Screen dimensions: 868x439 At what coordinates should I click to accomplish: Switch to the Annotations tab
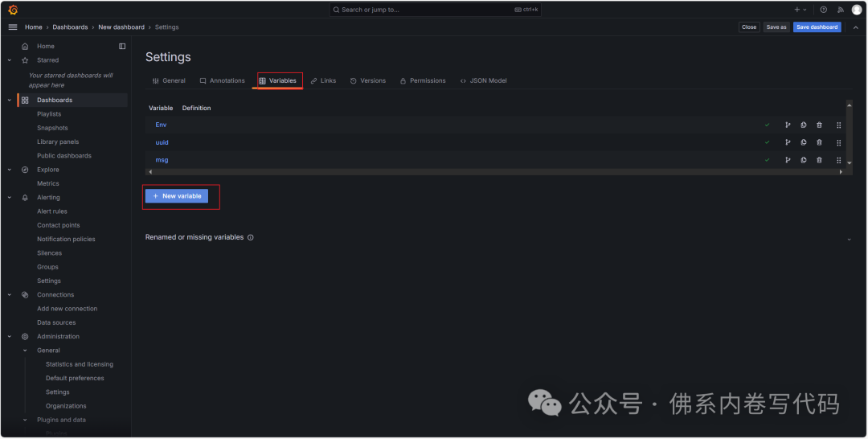click(222, 81)
